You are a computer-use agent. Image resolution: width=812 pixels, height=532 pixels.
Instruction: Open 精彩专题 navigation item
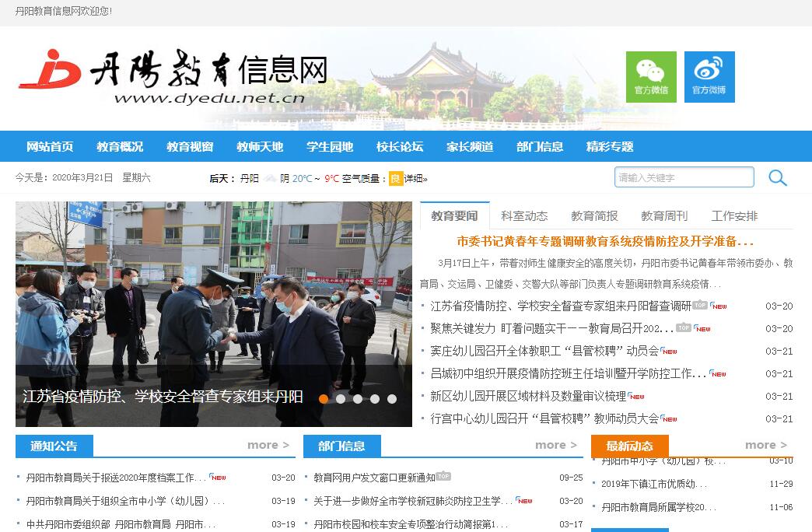[610, 146]
